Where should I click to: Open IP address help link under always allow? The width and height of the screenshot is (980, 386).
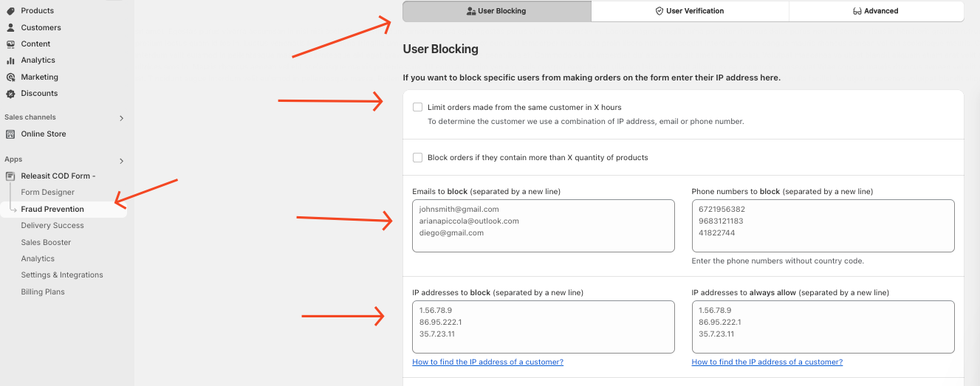click(x=767, y=362)
